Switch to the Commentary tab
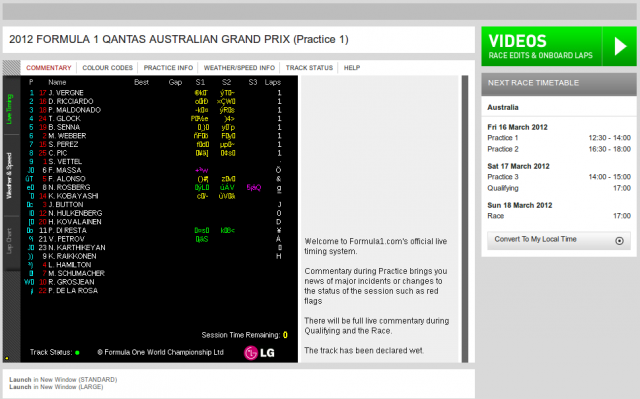Image resolution: width=640 pixels, height=399 pixels. pyautogui.click(x=49, y=68)
